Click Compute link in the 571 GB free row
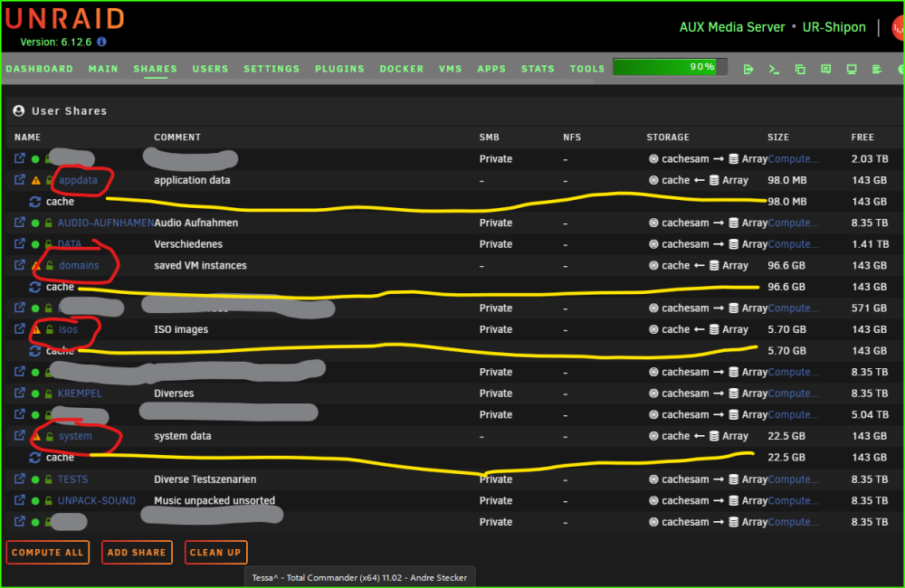The width and height of the screenshot is (905, 588). tap(793, 308)
